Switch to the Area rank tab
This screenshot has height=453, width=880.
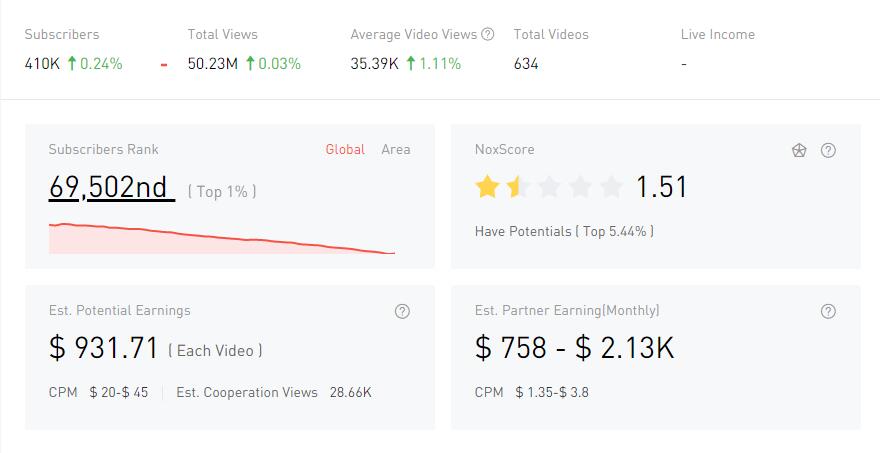[x=396, y=149]
